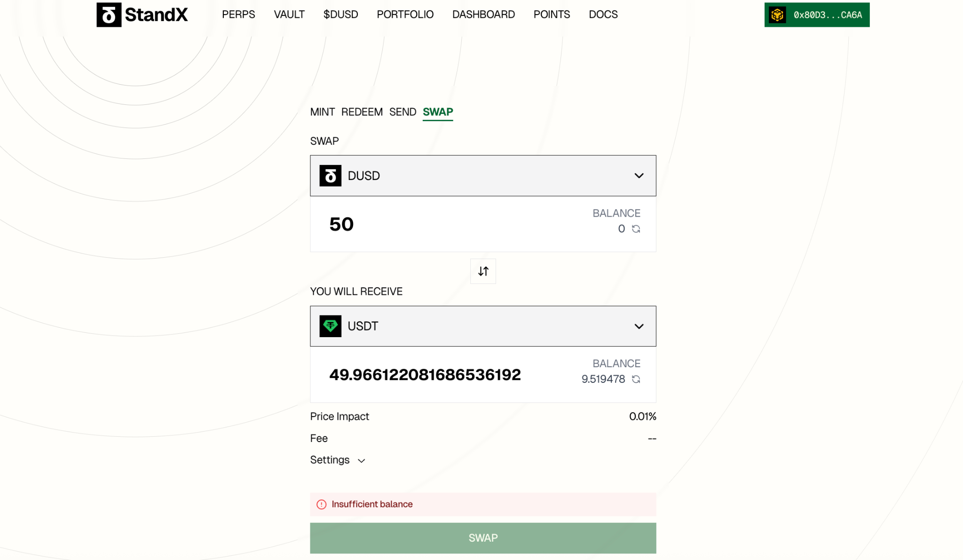963x560 pixels.
Task: Switch to the REDEEM tab
Action: pos(362,112)
